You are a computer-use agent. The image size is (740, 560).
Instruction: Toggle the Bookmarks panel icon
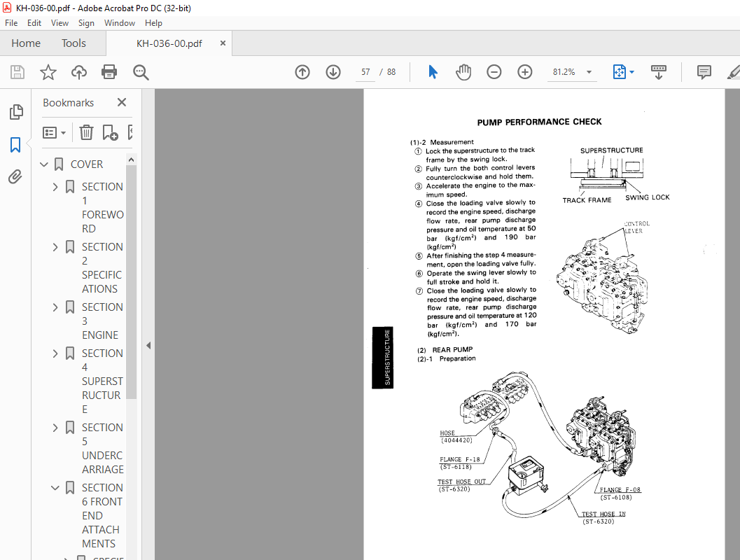[x=15, y=145]
